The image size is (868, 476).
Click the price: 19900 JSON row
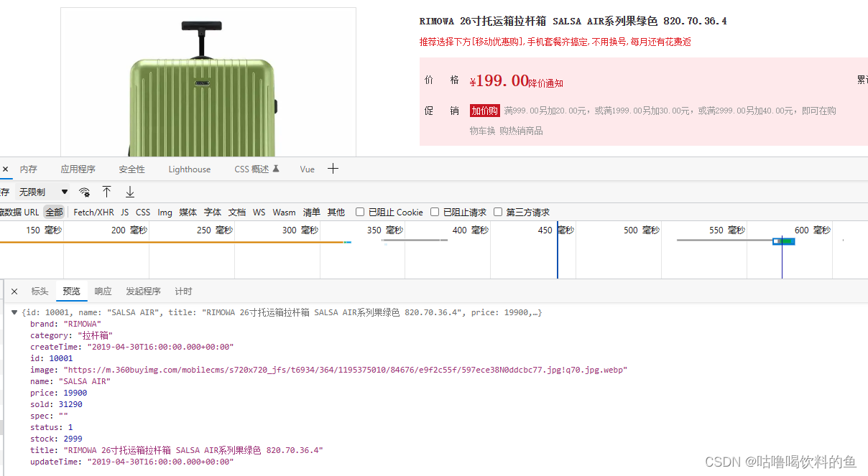point(58,393)
